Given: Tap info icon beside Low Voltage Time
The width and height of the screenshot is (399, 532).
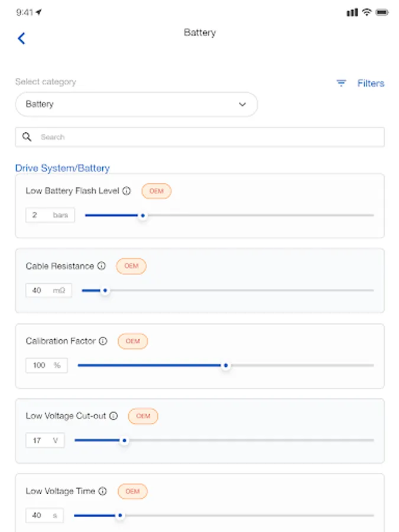Looking at the screenshot, I should (103, 491).
